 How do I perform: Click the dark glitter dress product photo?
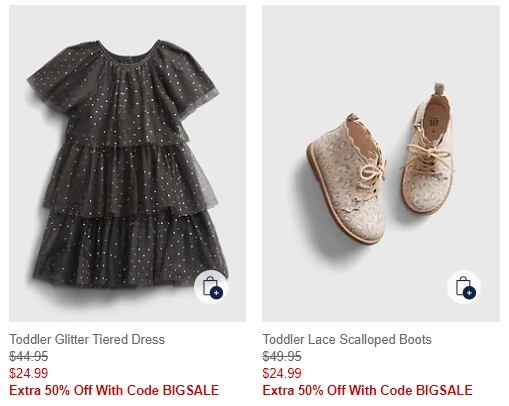pos(127,163)
